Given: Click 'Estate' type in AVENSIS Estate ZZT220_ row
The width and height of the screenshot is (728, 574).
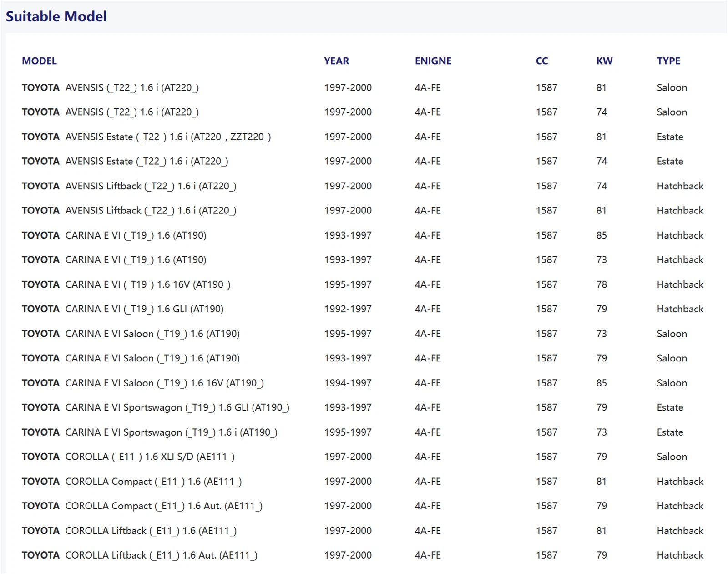Looking at the screenshot, I should tap(670, 137).
